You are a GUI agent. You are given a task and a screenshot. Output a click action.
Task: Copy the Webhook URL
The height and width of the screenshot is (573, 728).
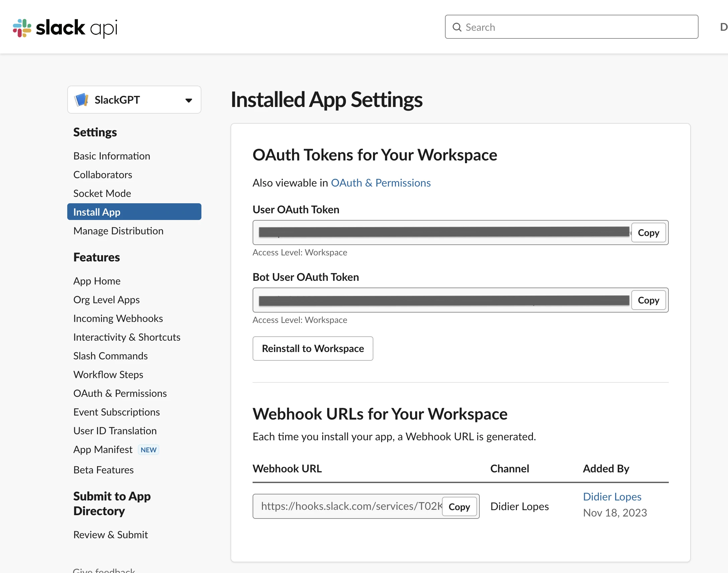[459, 506]
